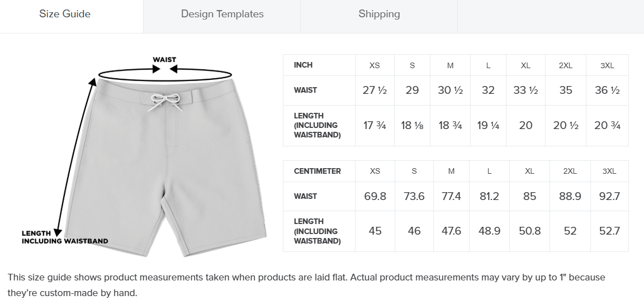
Task: Click the drawstring bow on the shorts
Action: (x=165, y=102)
